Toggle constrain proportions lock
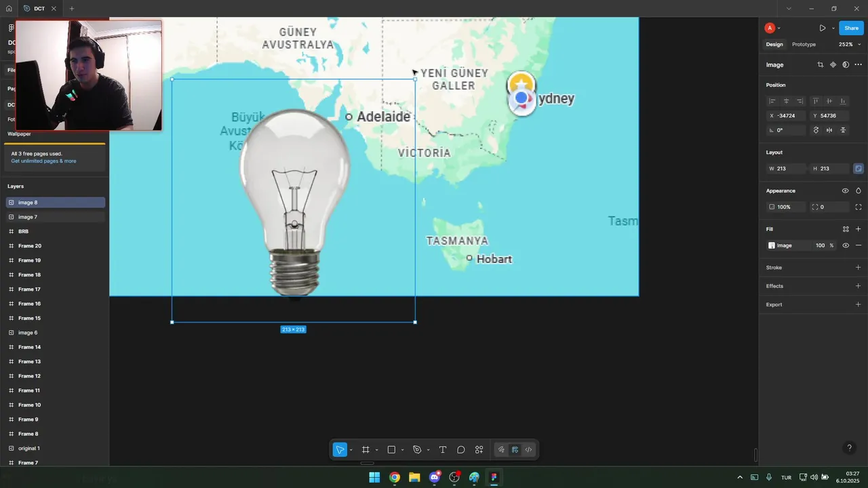This screenshot has height=488, width=868. (x=859, y=169)
